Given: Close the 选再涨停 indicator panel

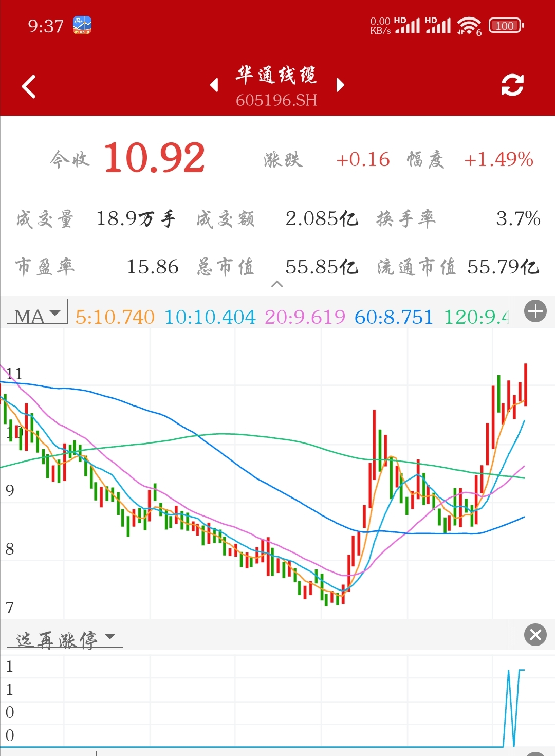Looking at the screenshot, I should [x=535, y=635].
